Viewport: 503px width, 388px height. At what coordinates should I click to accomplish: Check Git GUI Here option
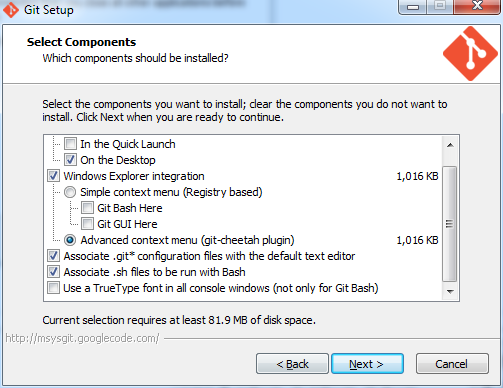87,224
